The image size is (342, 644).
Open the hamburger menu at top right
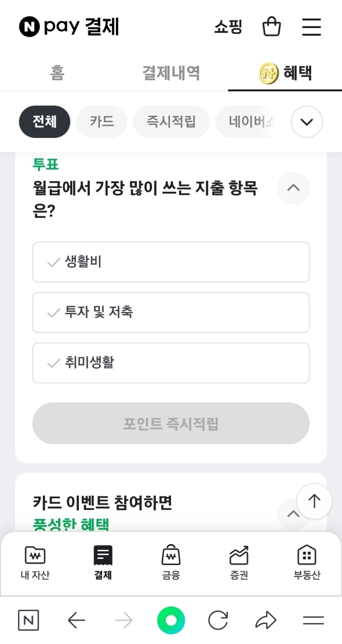pyautogui.click(x=311, y=27)
